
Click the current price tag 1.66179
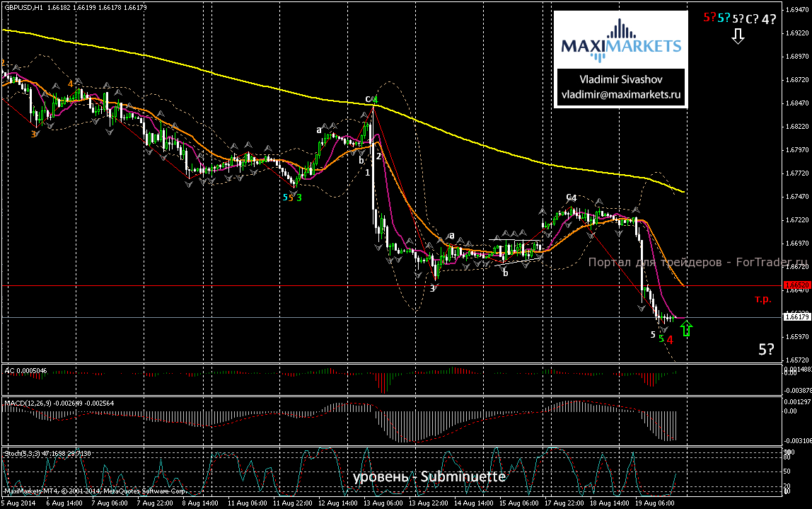point(796,316)
